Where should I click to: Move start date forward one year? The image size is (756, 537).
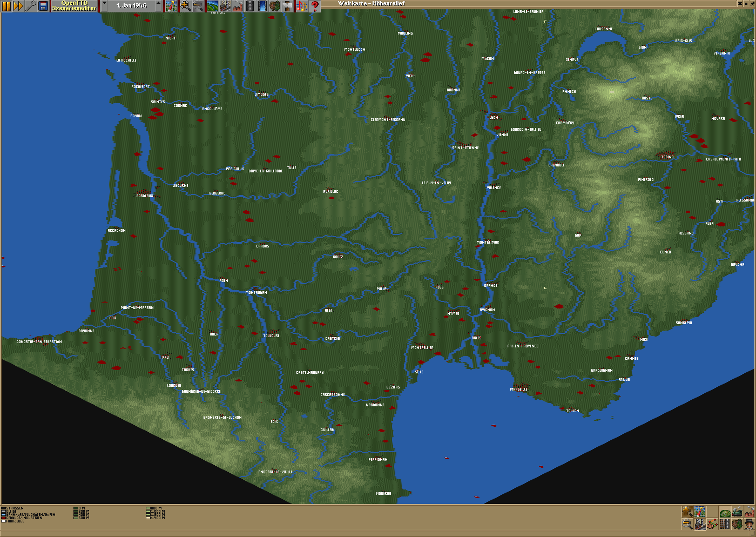(x=159, y=6)
